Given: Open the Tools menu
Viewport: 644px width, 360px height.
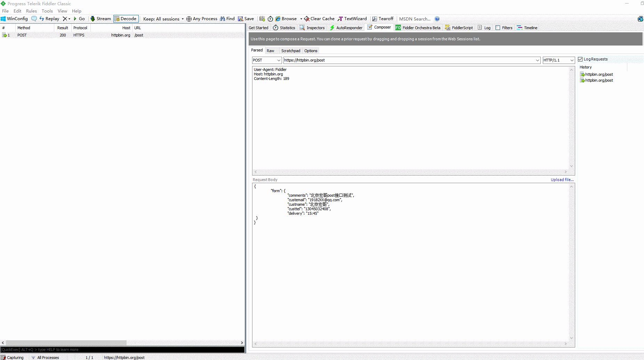Looking at the screenshot, I should pyautogui.click(x=47, y=11).
